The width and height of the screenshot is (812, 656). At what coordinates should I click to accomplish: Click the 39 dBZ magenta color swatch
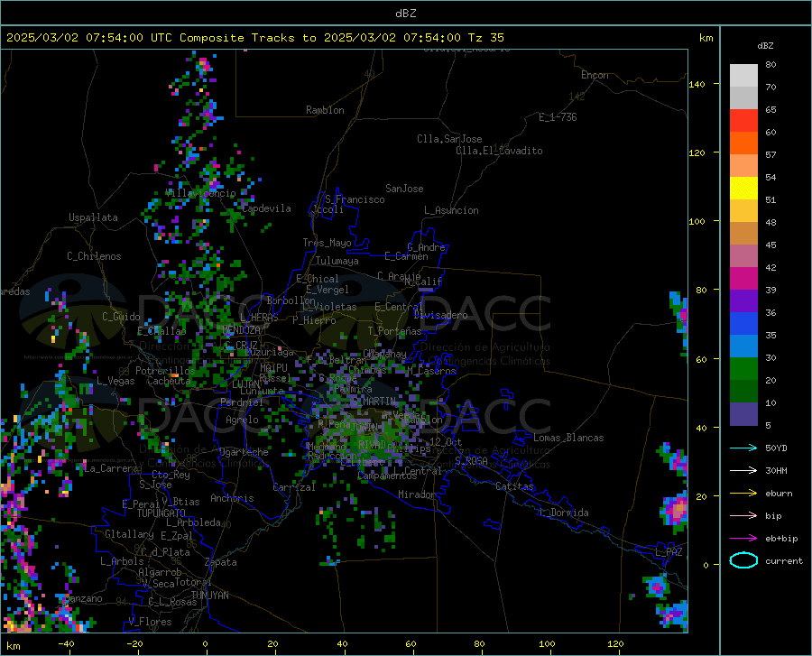click(743, 279)
